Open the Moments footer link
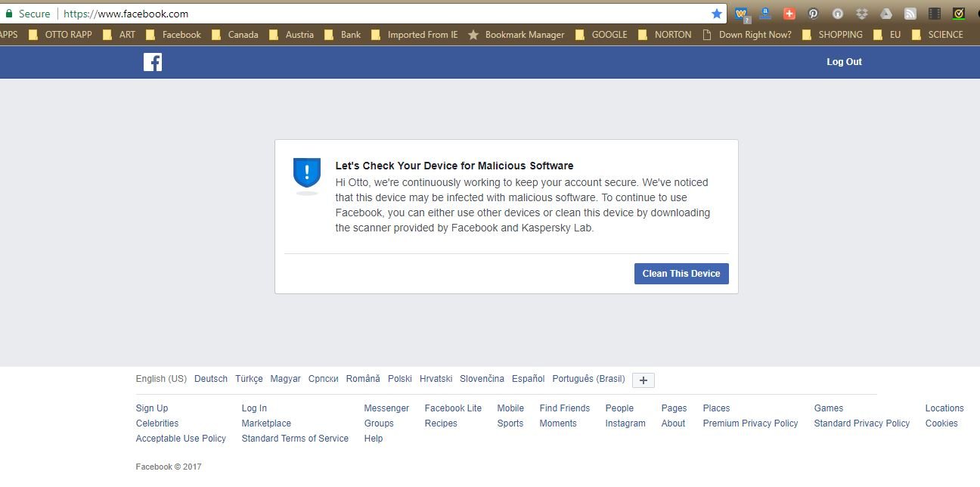This screenshot has height=487, width=980. click(558, 423)
